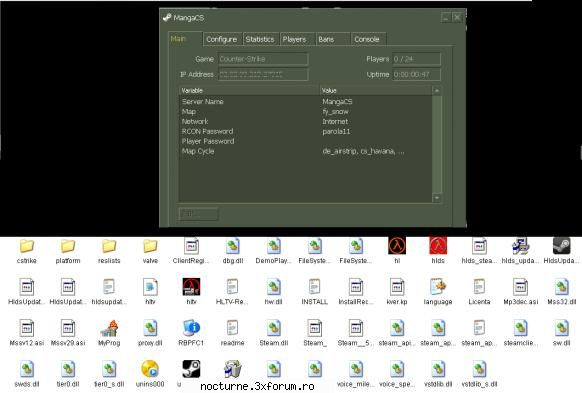The height and width of the screenshot is (393, 582).
Task: Select the Mp3dec.asi file icon
Action: coord(520,287)
